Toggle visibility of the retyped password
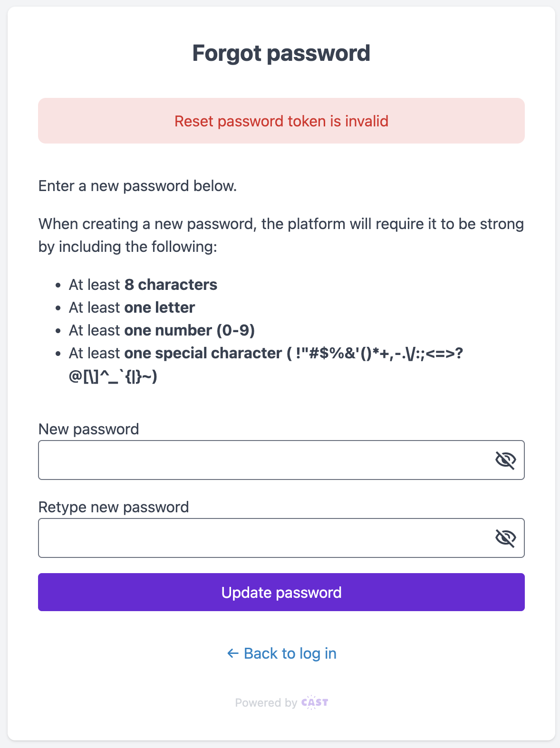 505,538
